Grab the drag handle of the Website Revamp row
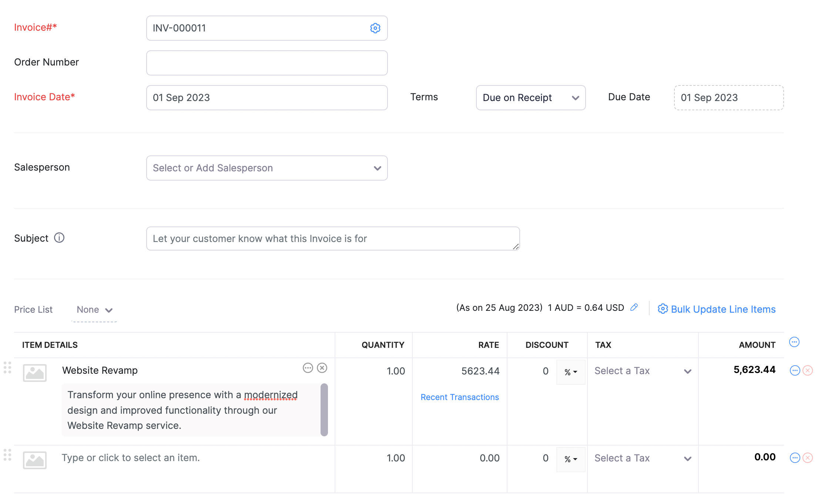 7,367
